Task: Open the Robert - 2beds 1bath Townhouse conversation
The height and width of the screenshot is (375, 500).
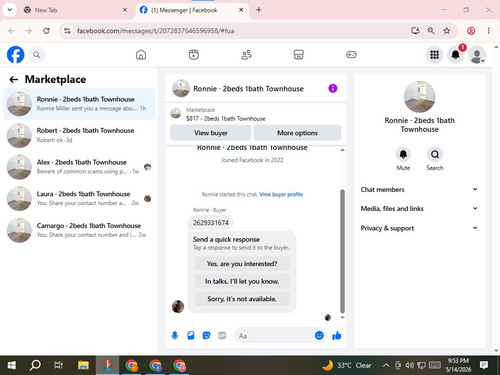Action: (79, 135)
